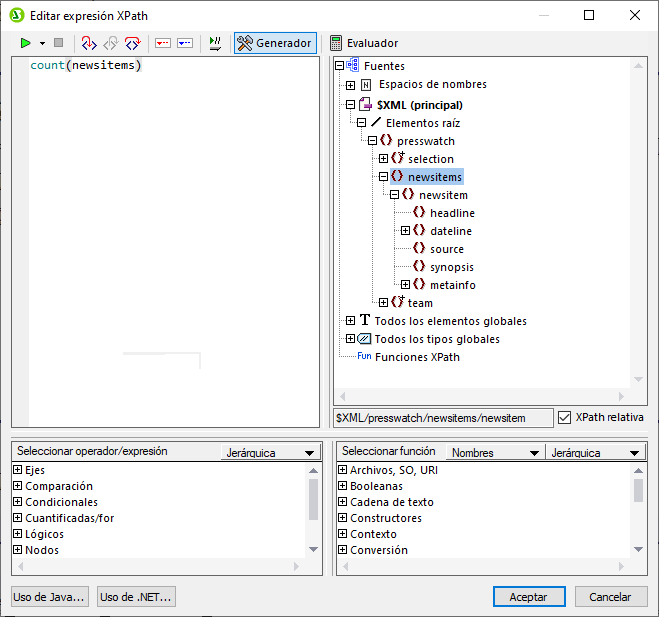Switch to Evaluador mode
The width and height of the screenshot is (659, 617).
click(x=364, y=43)
